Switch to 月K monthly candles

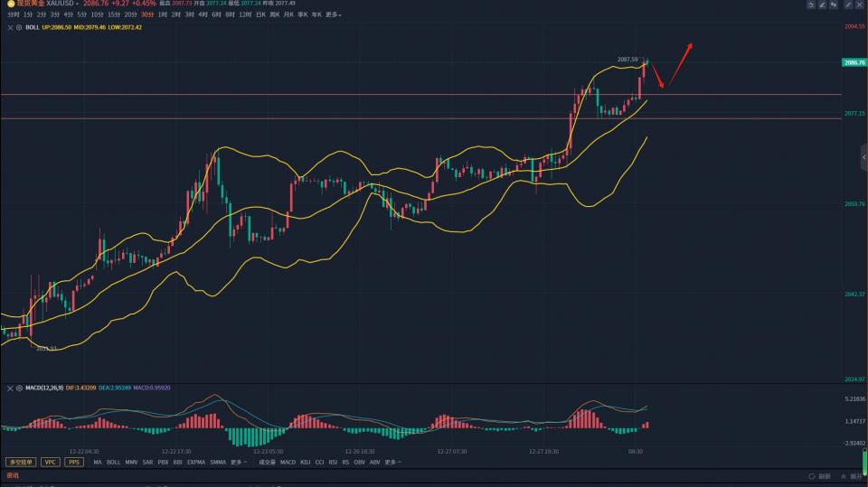[x=288, y=15]
